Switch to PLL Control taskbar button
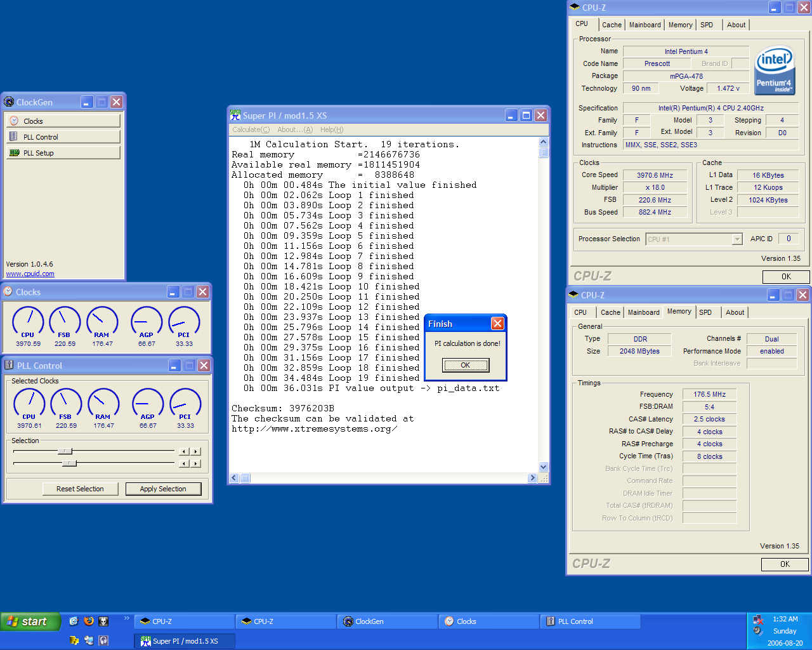Screen dimensions: 812x650 [590, 621]
